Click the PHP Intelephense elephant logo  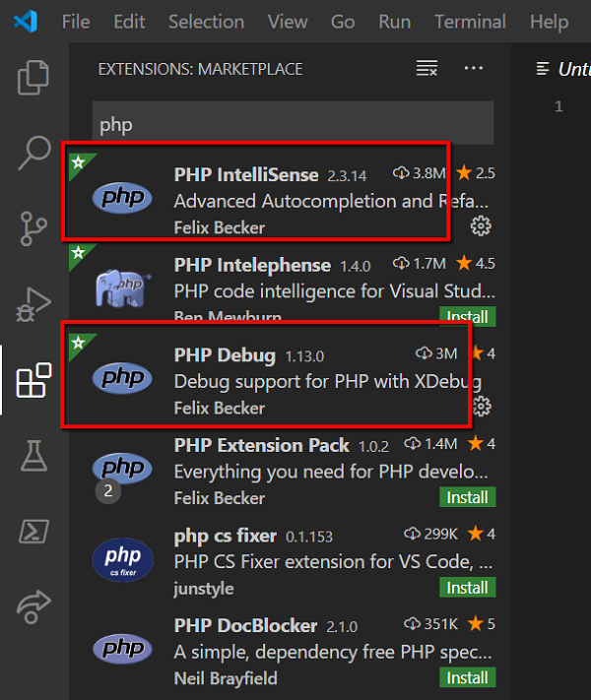pyautogui.click(x=123, y=287)
